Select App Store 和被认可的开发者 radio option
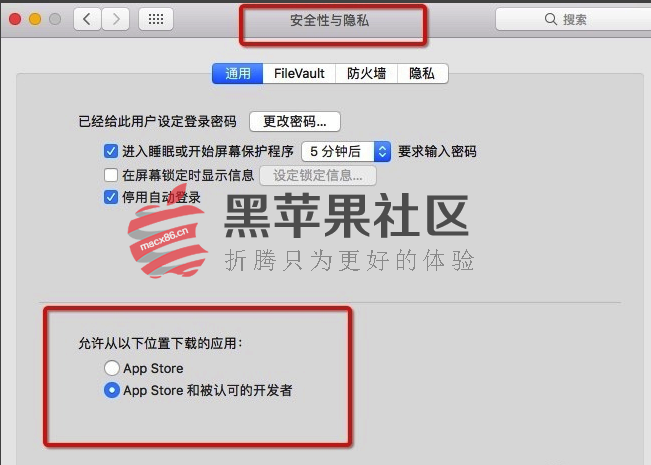The image size is (651, 465). click(x=112, y=390)
